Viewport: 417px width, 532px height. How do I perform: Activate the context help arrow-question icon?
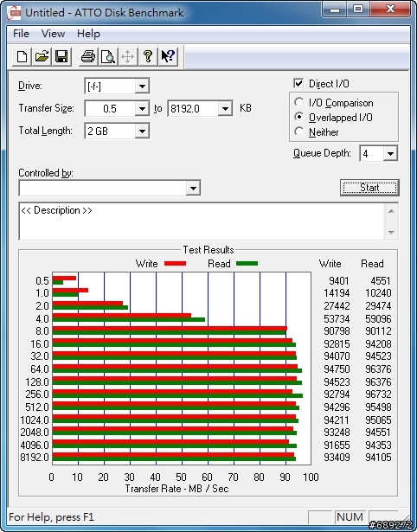(x=168, y=56)
